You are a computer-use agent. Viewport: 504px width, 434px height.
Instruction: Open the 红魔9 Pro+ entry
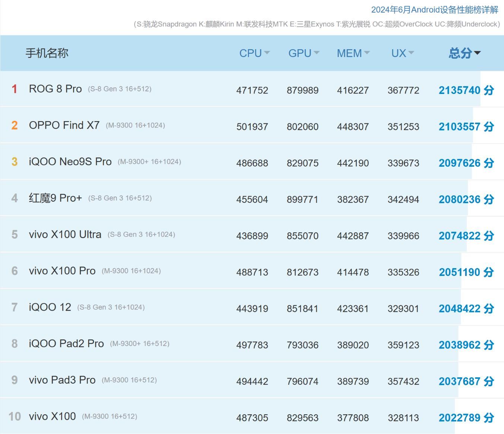[x=55, y=198]
